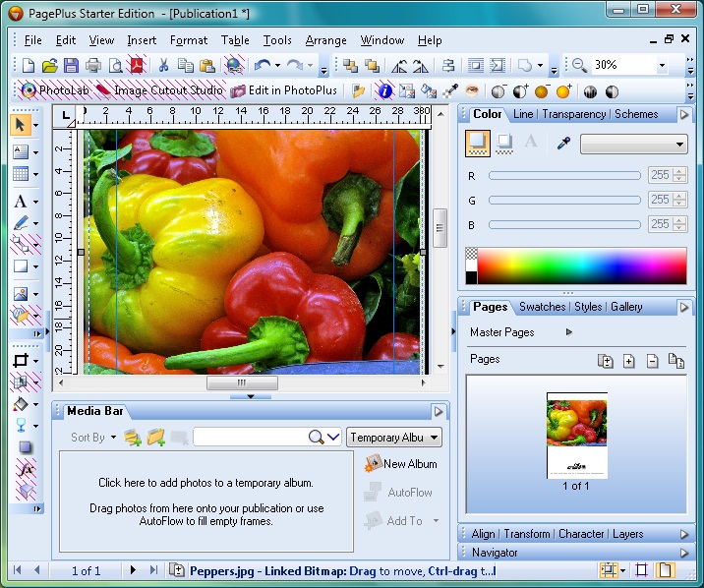
Task: Toggle clean design mode in status bar
Action: point(641,570)
